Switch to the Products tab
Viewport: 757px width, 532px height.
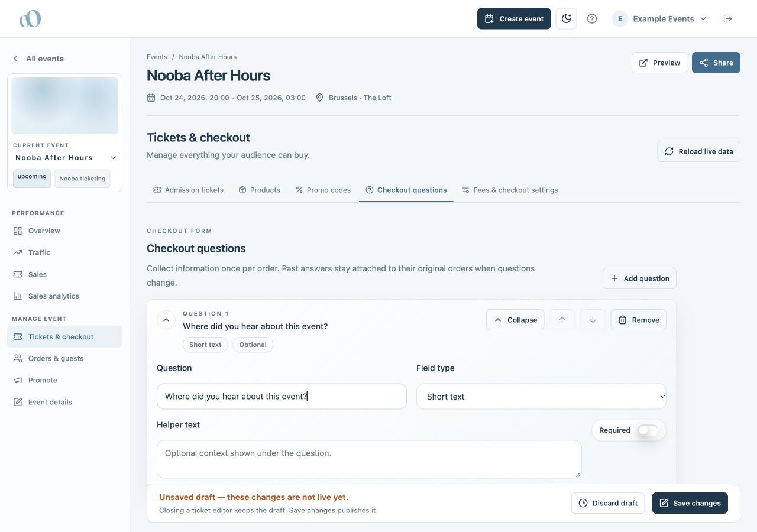[259, 190]
